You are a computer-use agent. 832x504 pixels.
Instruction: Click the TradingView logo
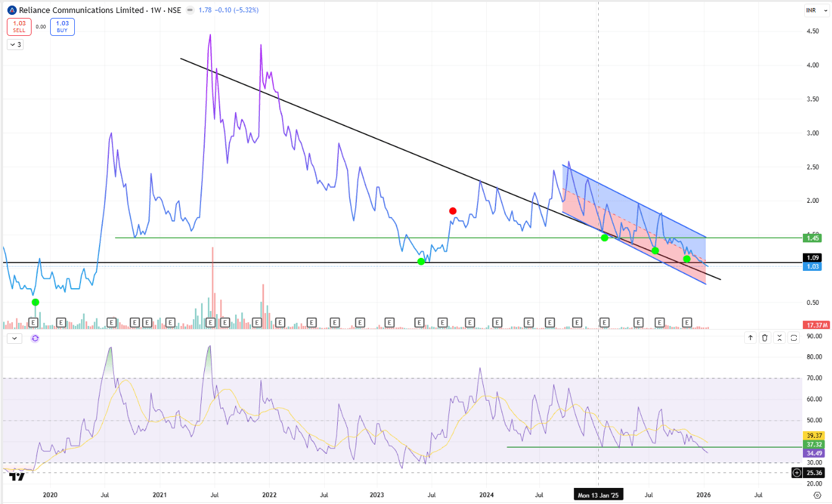tap(17, 476)
